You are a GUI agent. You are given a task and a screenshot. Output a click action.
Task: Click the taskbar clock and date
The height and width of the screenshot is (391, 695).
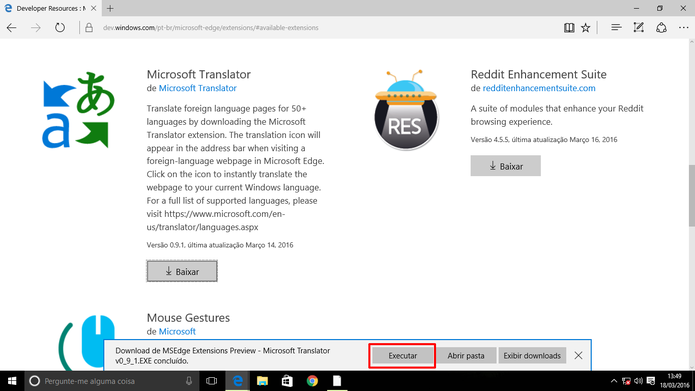pyautogui.click(x=675, y=381)
